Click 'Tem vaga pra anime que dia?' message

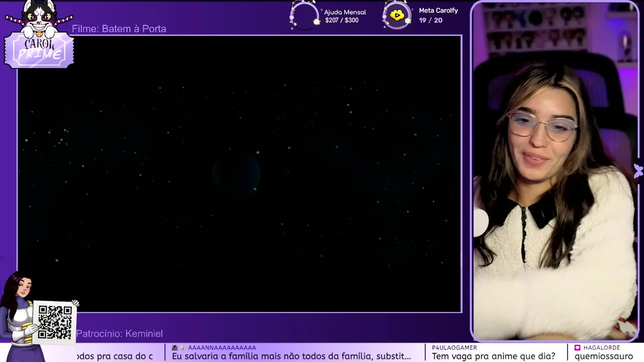coord(494,356)
